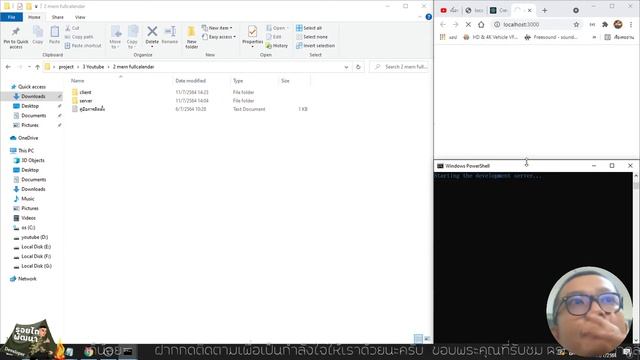Open Chrome three-dot menu

pyautogui.click(x=631, y=24)
